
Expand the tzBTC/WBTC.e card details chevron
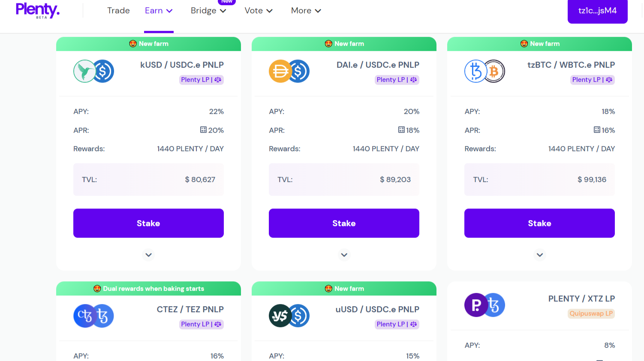coord(539,255)
